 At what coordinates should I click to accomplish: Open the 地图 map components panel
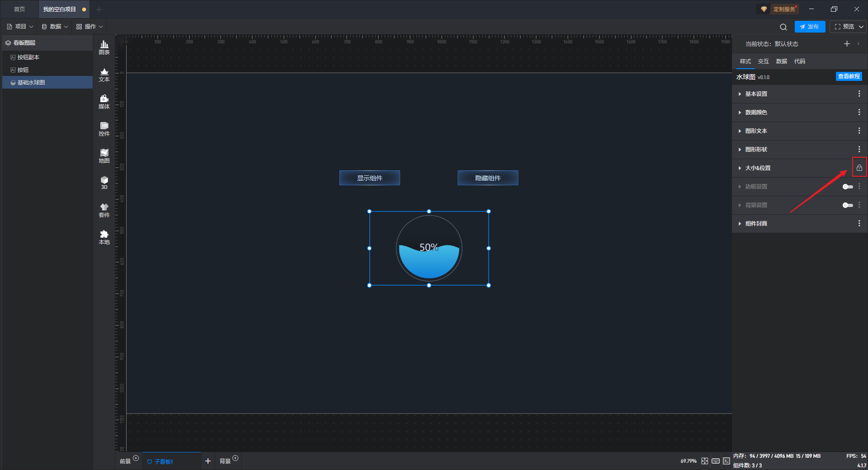tap(104, 155)
